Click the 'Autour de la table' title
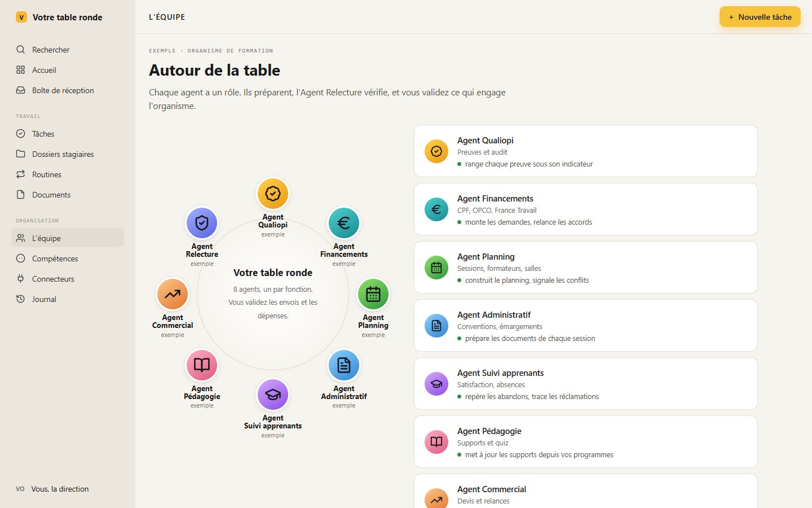This screenshot has width=812, height=508. tap(215, 71)
